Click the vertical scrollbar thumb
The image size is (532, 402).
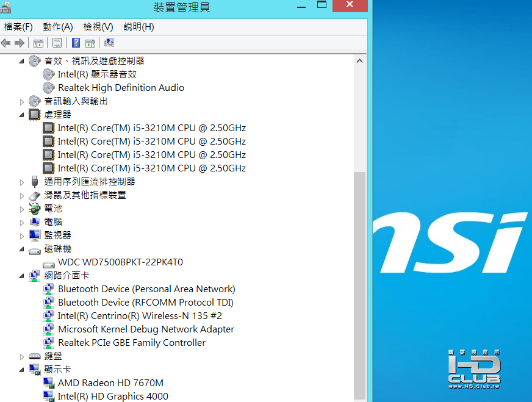[359, 285]
